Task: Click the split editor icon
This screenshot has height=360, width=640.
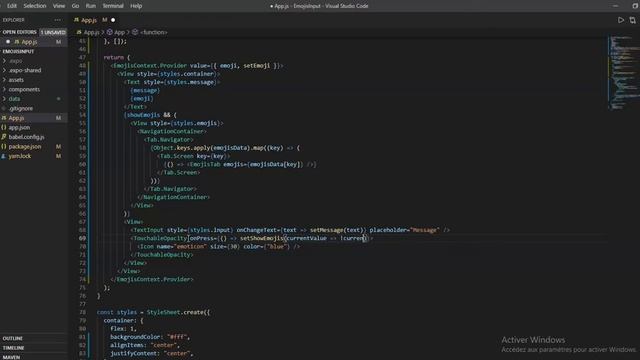Action: click(633, 20)
